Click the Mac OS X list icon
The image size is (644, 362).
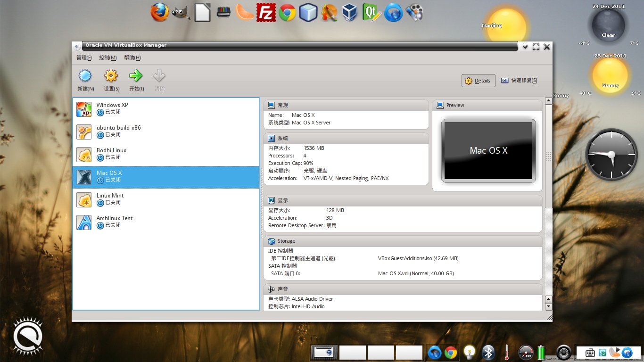[x=84, y=177]
